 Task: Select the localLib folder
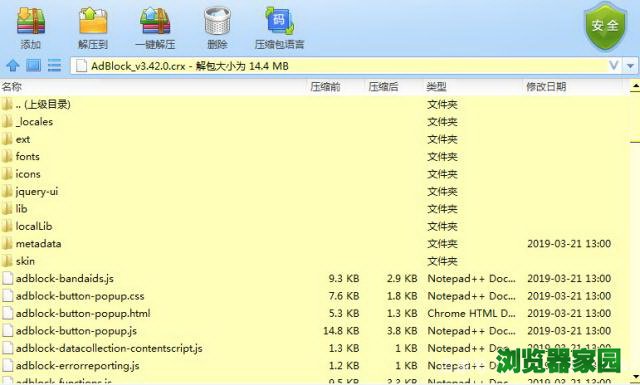(314, 226)
